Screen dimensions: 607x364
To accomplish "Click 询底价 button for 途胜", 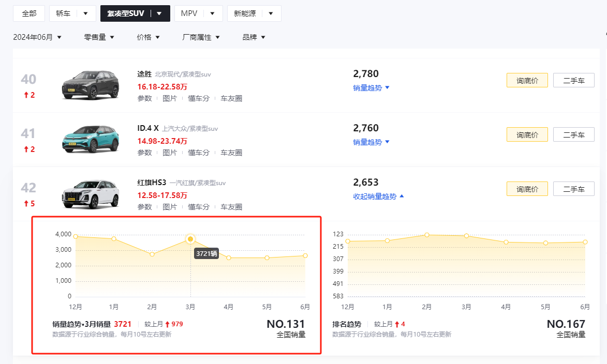I will (x=527, y=81).
